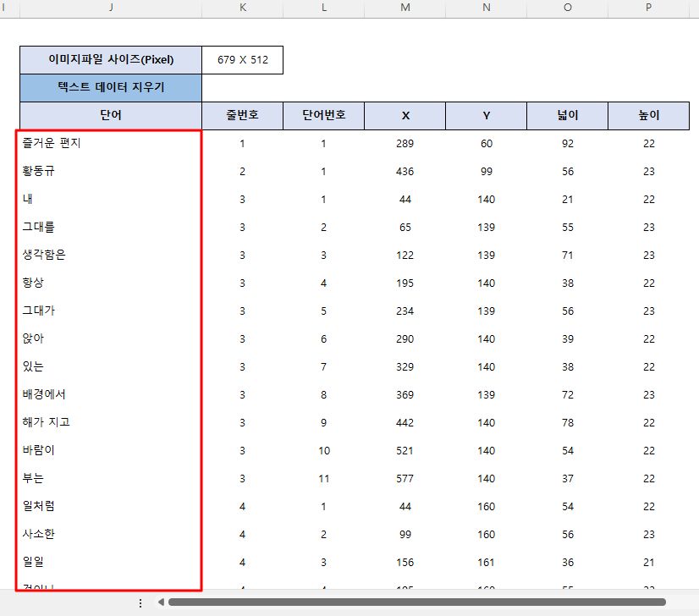Select the cell containing 즐거운 편지
Viewport: 699px width, 616px height.
point(111,144)
